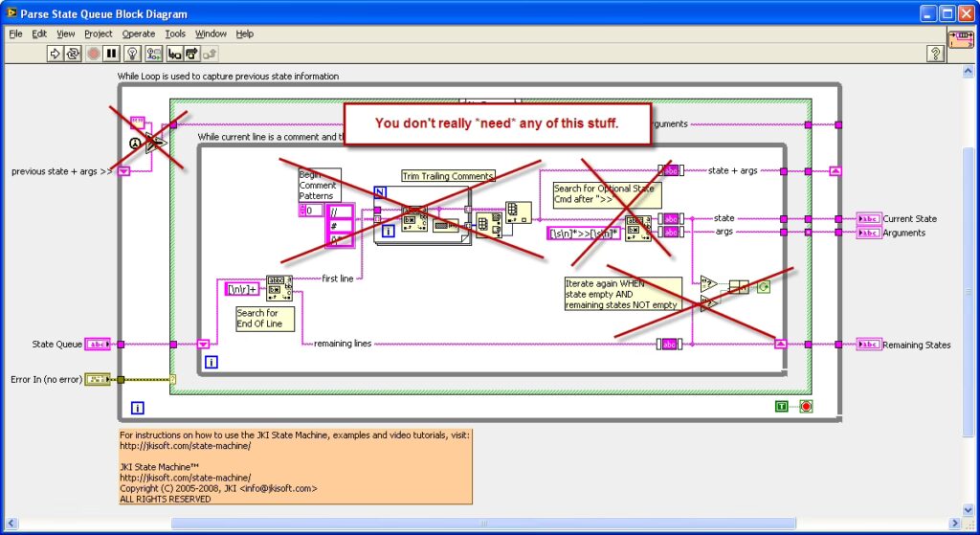Open the Operate menu
This screenshot has height=535, width=980.
pyautogui.click(x=139, y=33)
